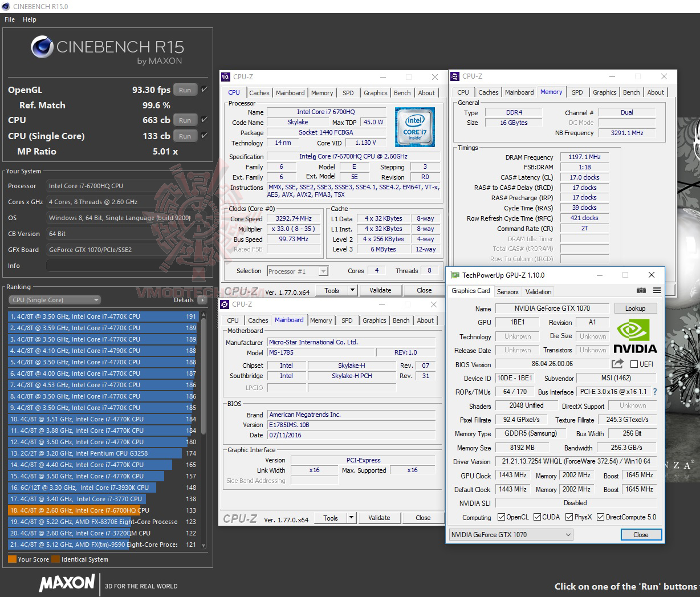The width and height of the screenshot is (700, 597).
Task: Toggle the OpenGL benchmark checkbox
Action: point(204,90)
